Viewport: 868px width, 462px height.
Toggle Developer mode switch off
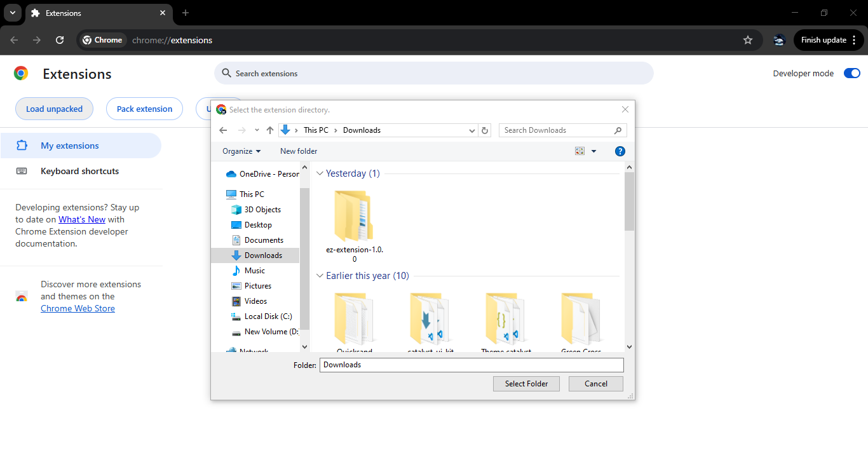coord(851,74)
